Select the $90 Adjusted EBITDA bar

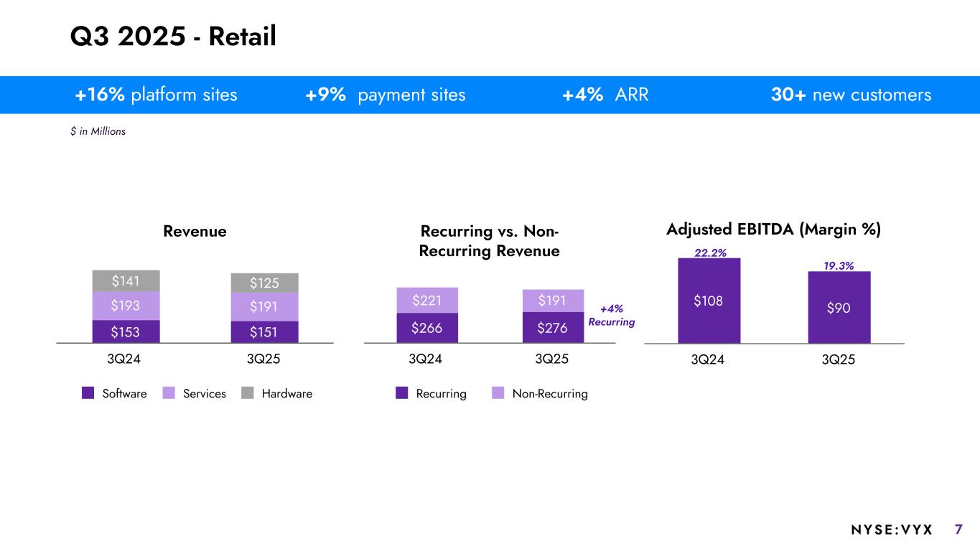tap(839, 307)
